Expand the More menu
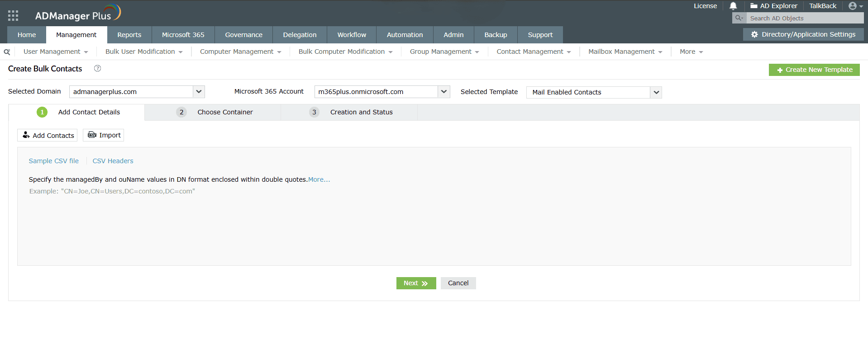The height and width of the screenshot is (344, 868). (x=692, y=52)
